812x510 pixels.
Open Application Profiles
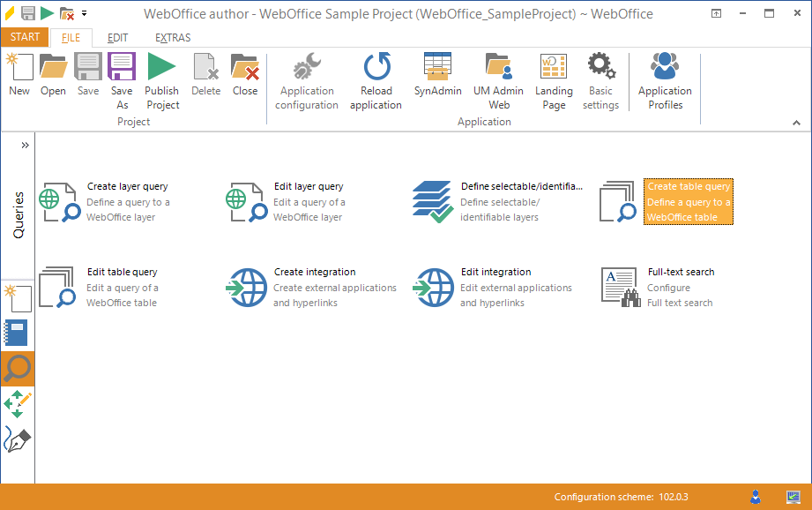click(x=665, y=79)
